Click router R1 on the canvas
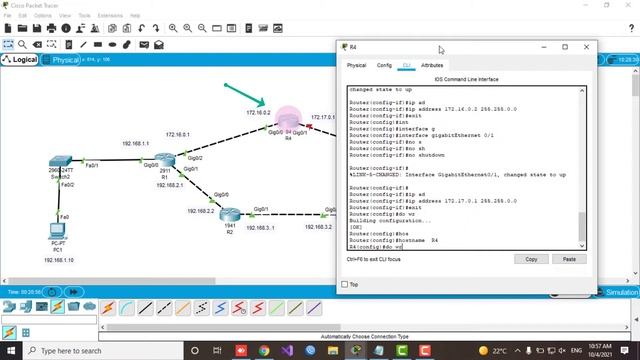This screenshot has height=360, width=640. click(x=165, y=159)
